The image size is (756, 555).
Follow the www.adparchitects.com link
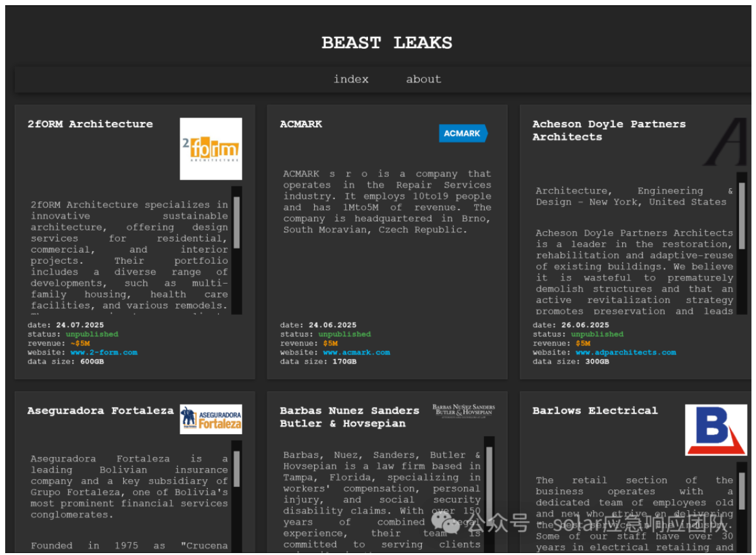[x=626, y=352]
